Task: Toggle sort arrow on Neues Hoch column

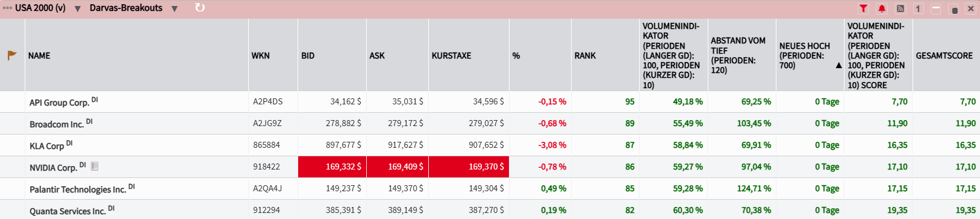Action: tap(838, 65)
